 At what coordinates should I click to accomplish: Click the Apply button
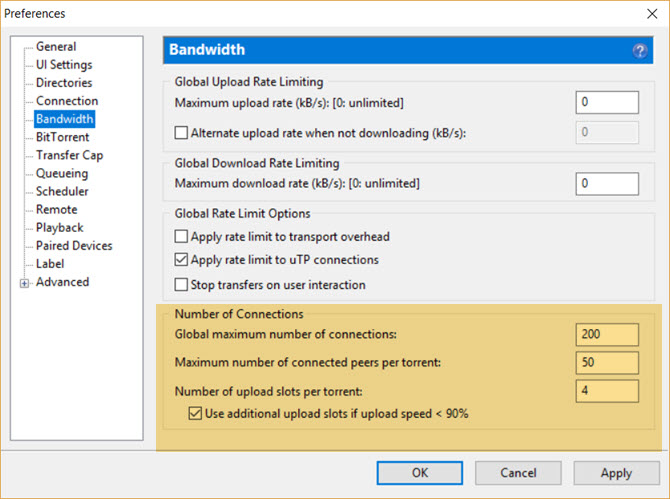pyautogui.click(x=616, y=473)
